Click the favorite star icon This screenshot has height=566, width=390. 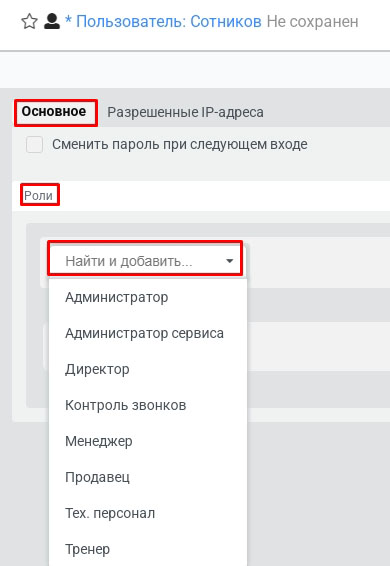(x=29, y=21)
